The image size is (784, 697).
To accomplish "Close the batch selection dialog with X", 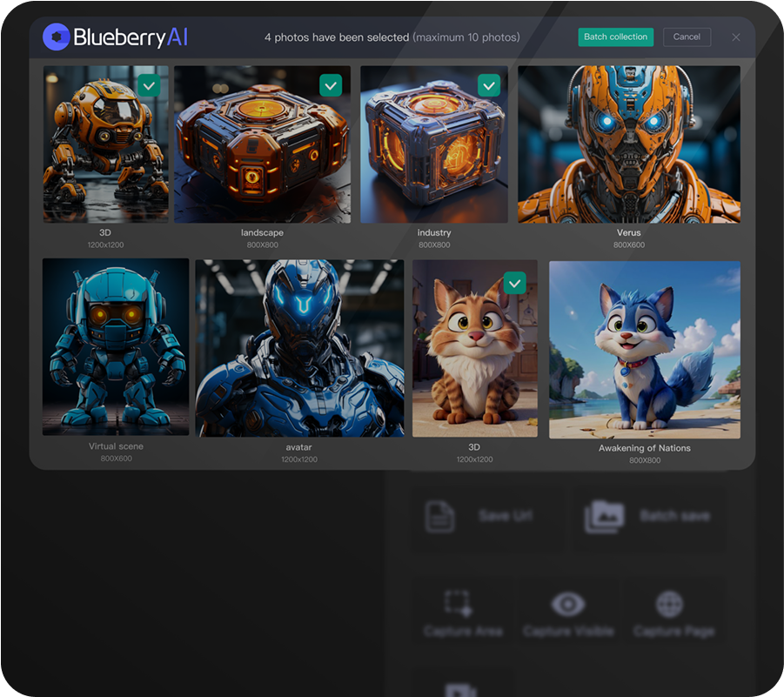I will pos(736,37).
